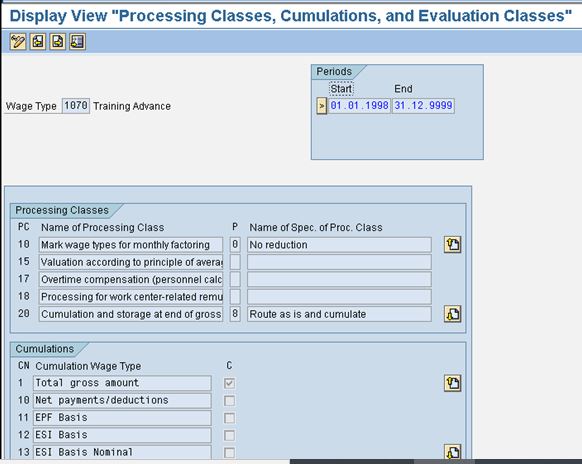Click the other entry selection toolbar icon
This screenshot has width=582, height=464.
point(77,42)
